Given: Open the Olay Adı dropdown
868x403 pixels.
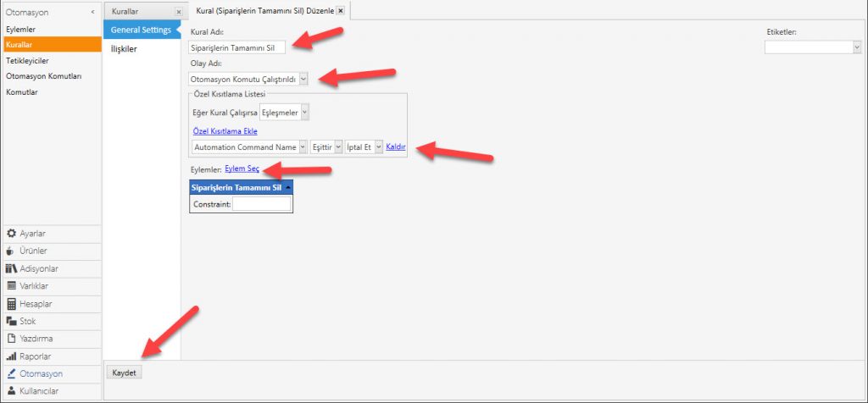Looking at the screenshot, I should point(303,79).
